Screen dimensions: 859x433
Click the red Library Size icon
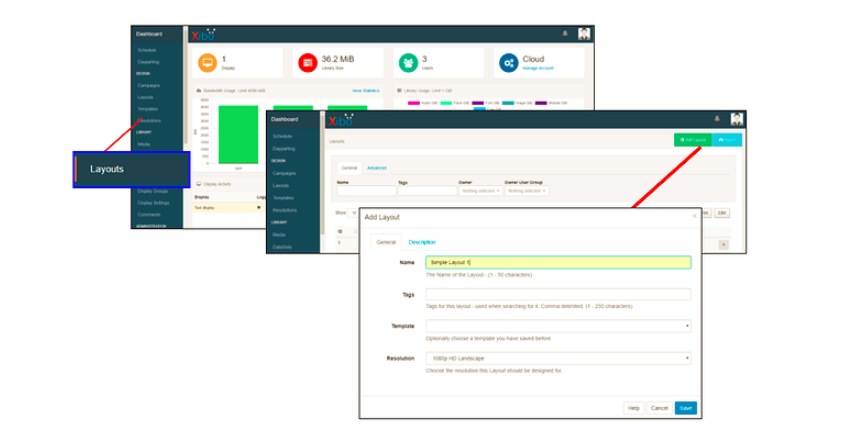(x=306, y=63)
